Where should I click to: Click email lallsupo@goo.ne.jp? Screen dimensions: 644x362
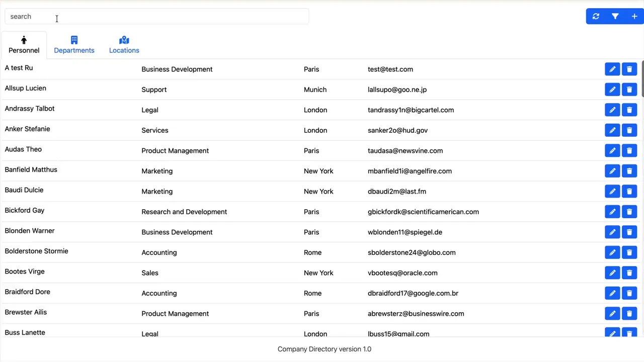point(397,89)
